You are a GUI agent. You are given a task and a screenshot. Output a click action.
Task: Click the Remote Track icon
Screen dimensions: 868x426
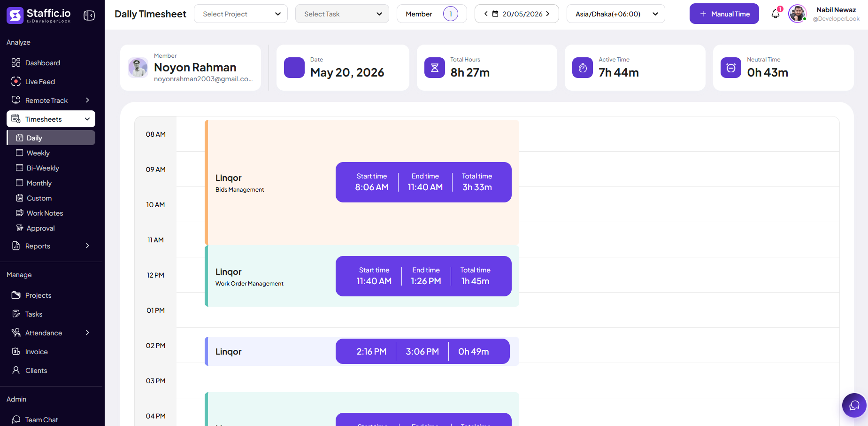(x=16, y=100)
